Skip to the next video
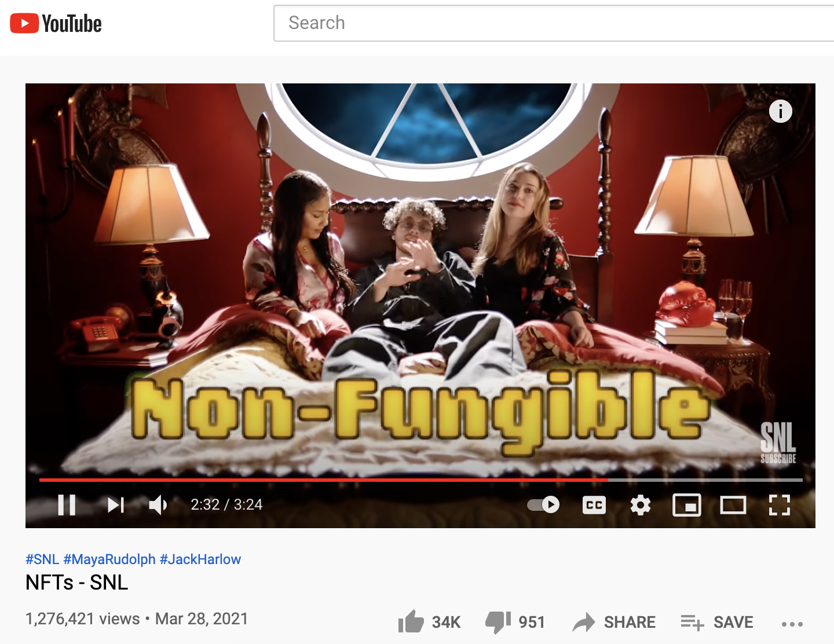Screen dimensions: 834x644 (116, 505)
